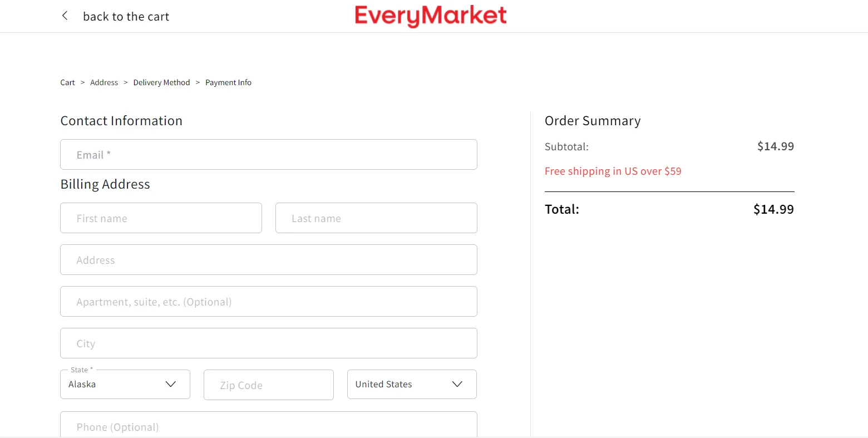Viewport: 868px width, 438px height.
Task: Go back to the cart link
Action: [126, 17]
